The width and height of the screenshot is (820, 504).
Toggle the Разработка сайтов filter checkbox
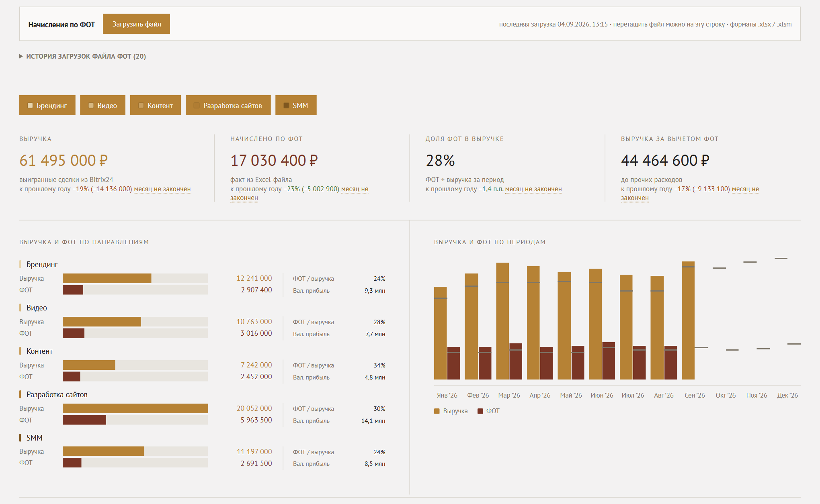[197, 106]
